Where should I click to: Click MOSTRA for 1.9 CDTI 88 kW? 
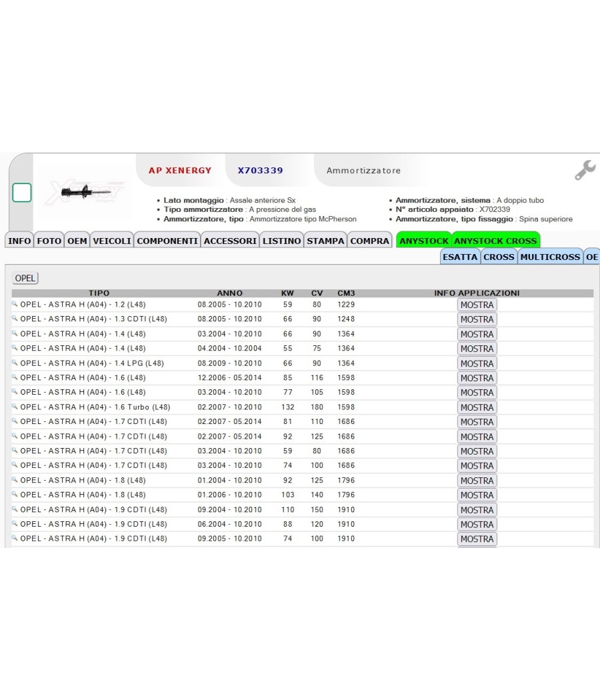(x=477, y=525)
